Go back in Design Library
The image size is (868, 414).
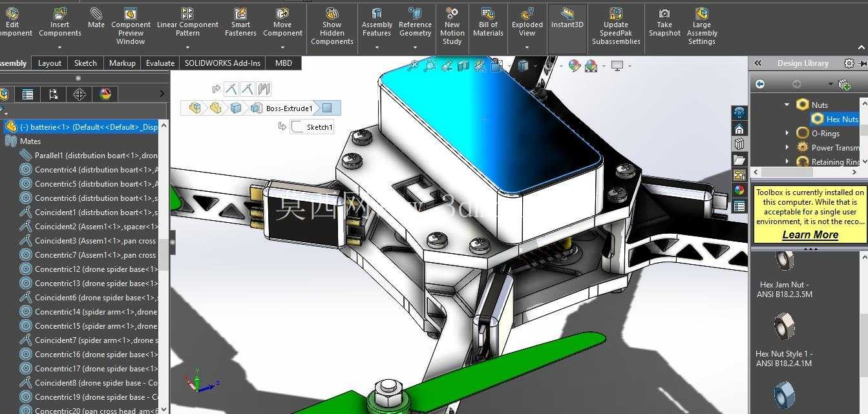(760, 84)
